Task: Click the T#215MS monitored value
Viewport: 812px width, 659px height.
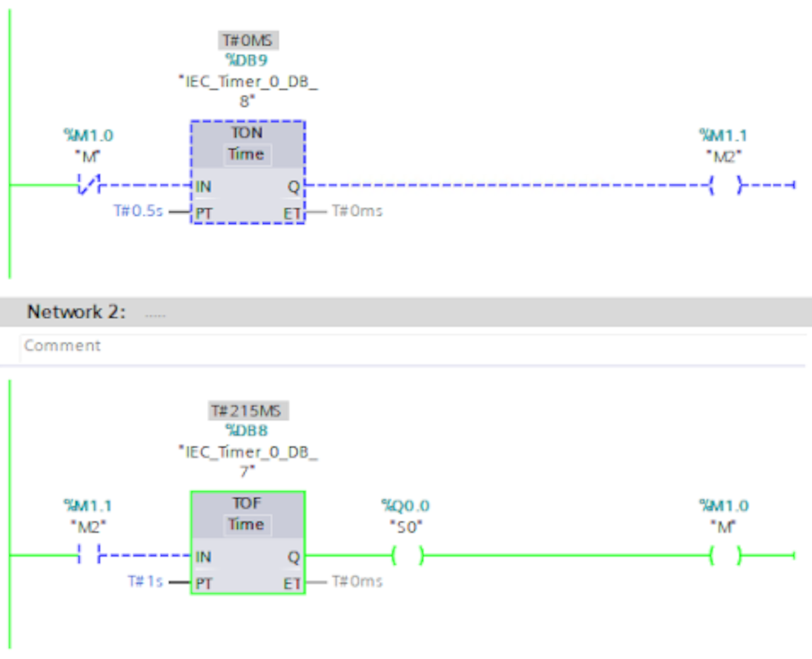Action: point(249,411)
